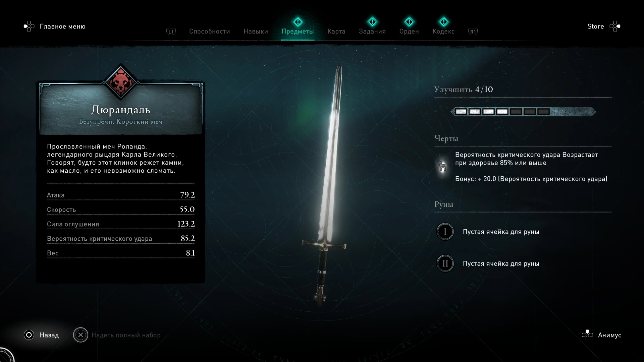
Task: Click the R1 next tab indicator
Action: coord(473,32)
